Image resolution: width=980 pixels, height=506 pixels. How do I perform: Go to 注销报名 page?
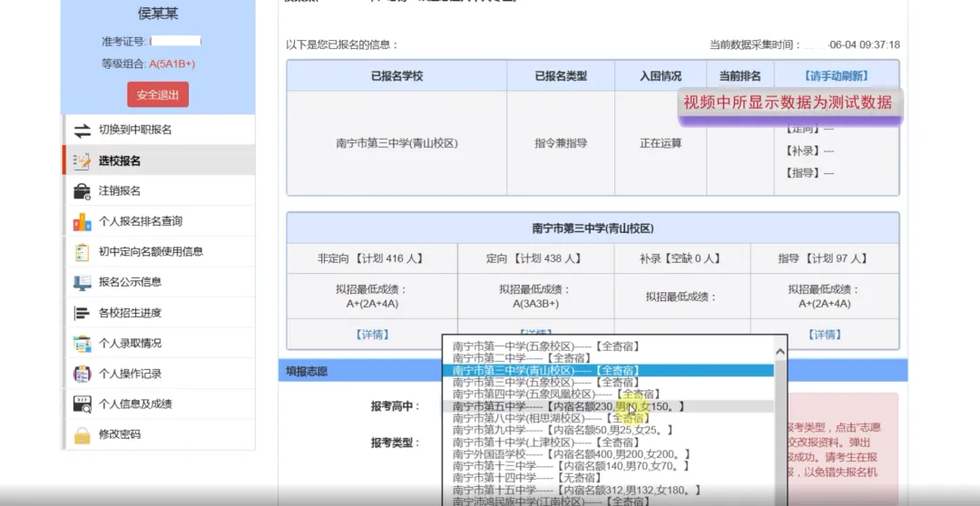pyautogui.click(x=159, y=190)
